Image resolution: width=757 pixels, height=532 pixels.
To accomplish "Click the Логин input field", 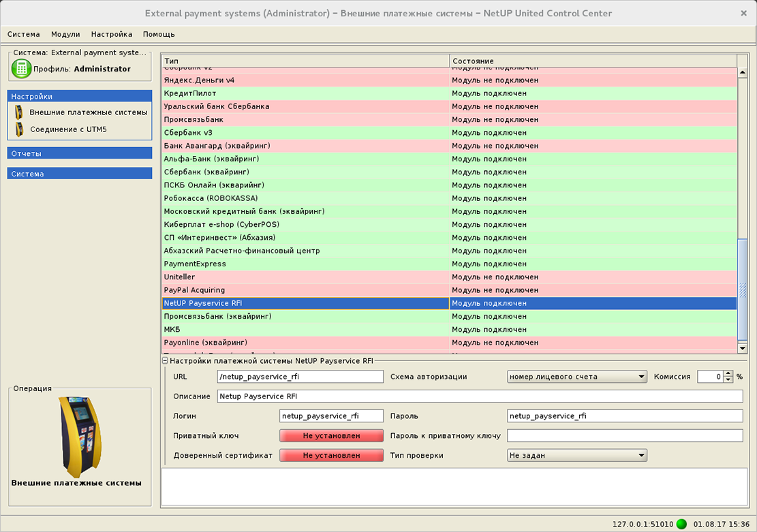I will point(331,416).
